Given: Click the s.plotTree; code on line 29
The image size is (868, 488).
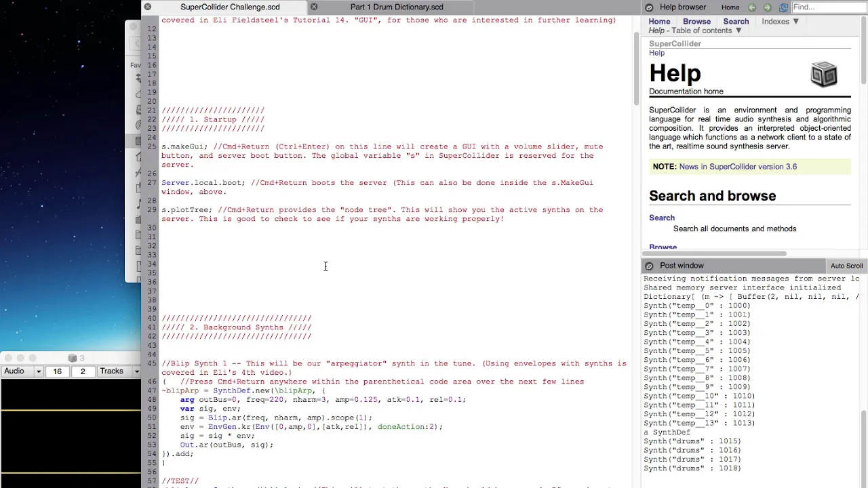Looking at the screenshot, I should coord(187,209).
